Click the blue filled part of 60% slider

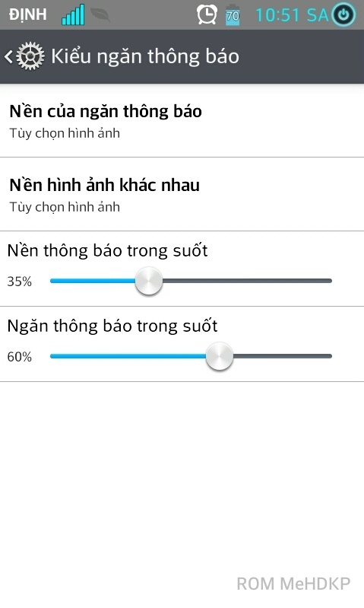pos(128,356)
